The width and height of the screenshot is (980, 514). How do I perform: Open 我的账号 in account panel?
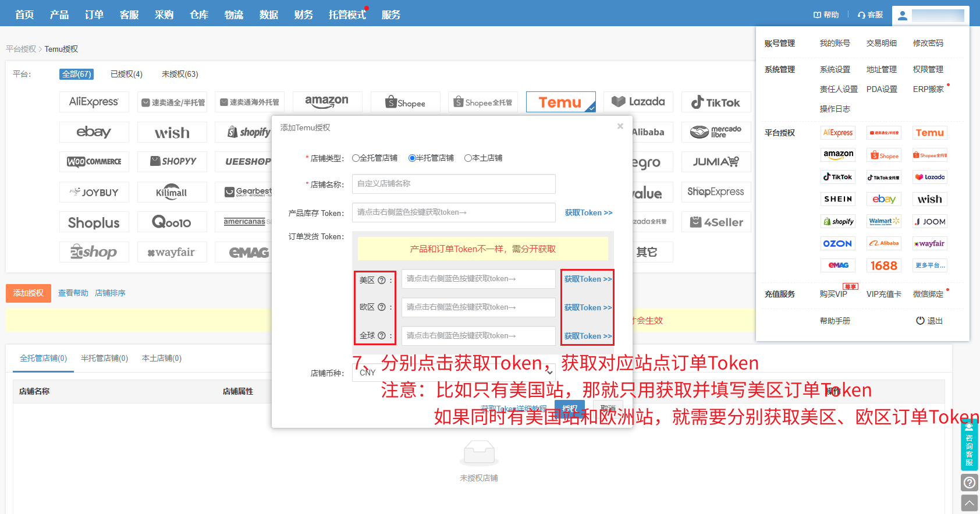[835, 43]
